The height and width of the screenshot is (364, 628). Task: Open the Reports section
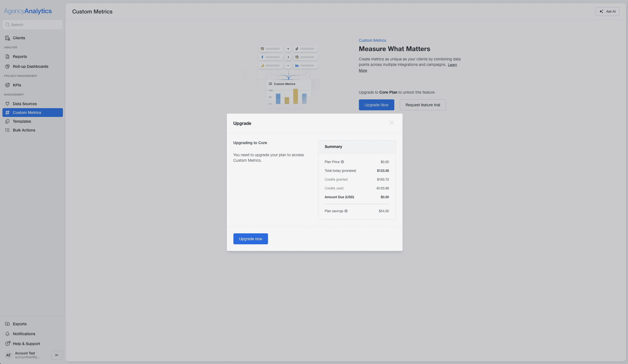33,57
